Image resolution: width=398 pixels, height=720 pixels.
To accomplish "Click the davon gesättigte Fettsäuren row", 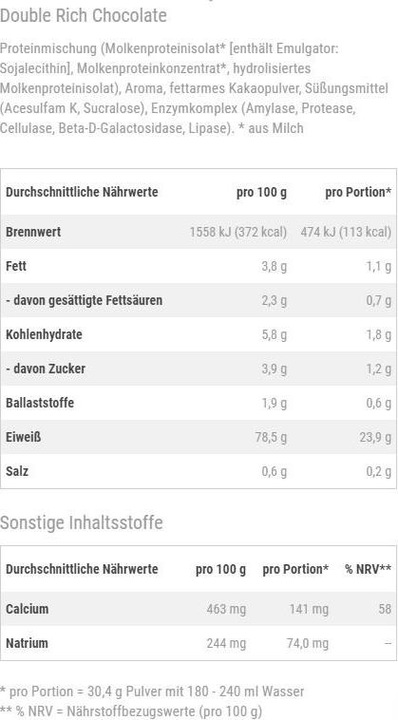I will pyautogui.click(x=198, y=300).
